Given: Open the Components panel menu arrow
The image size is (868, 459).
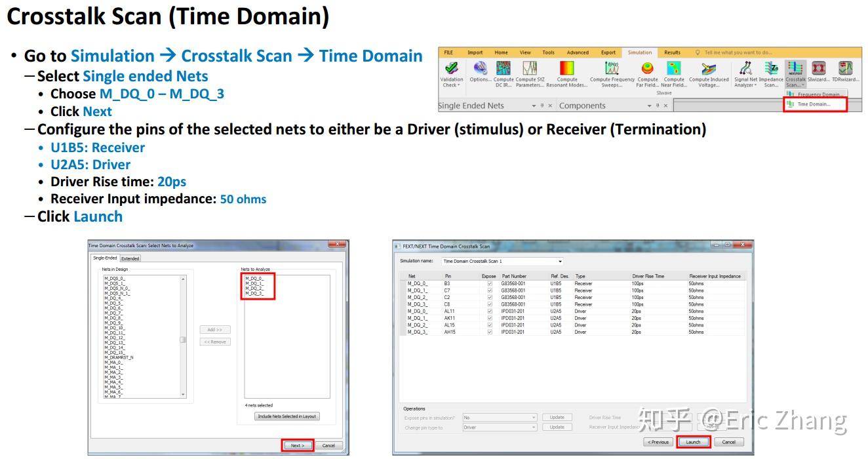Looking at the screenshot, I should pos(649,106).
